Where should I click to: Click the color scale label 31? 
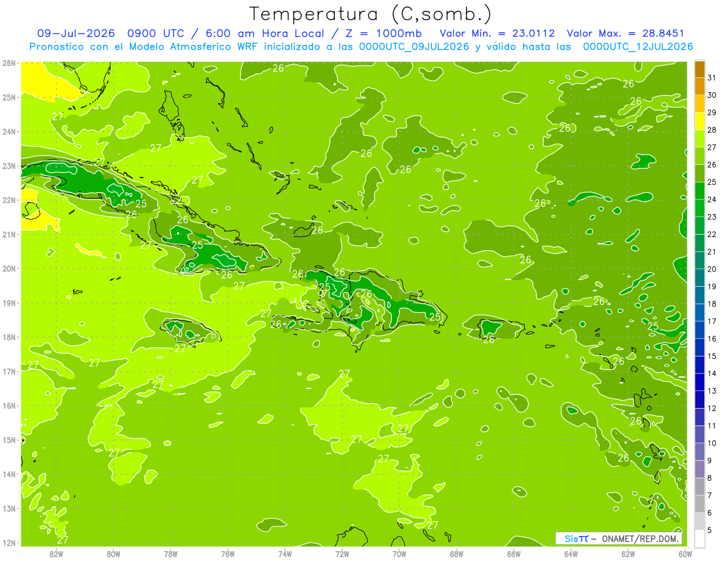tap(712, 78)
